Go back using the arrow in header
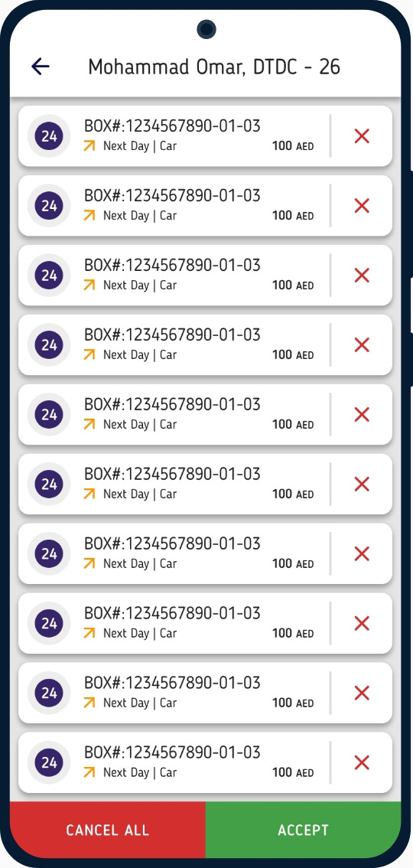Viewport: 413px width, 868px height. point(41,67)
